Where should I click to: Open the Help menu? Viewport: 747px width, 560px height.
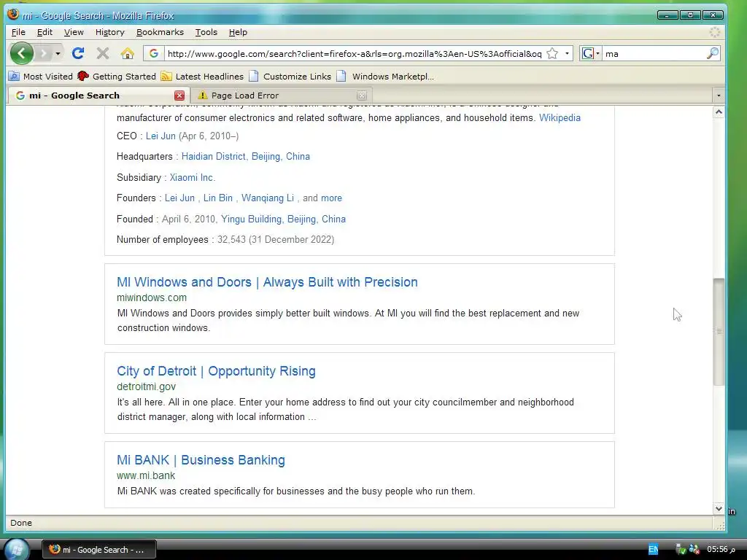[x=238, y=32]
